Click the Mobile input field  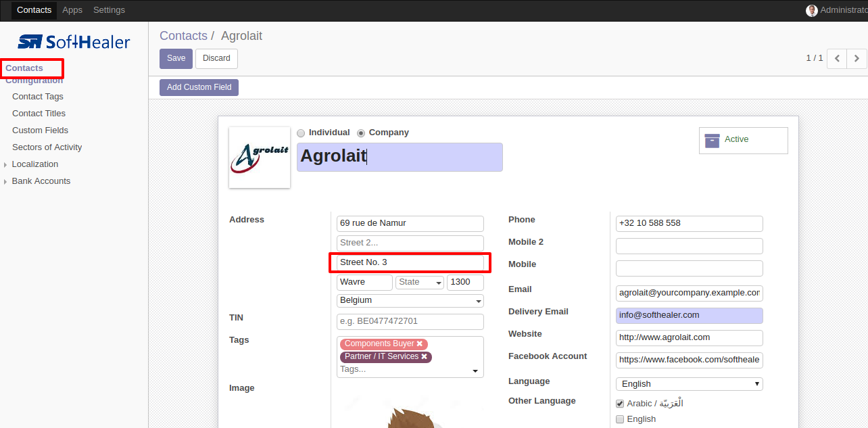point(690,268)
